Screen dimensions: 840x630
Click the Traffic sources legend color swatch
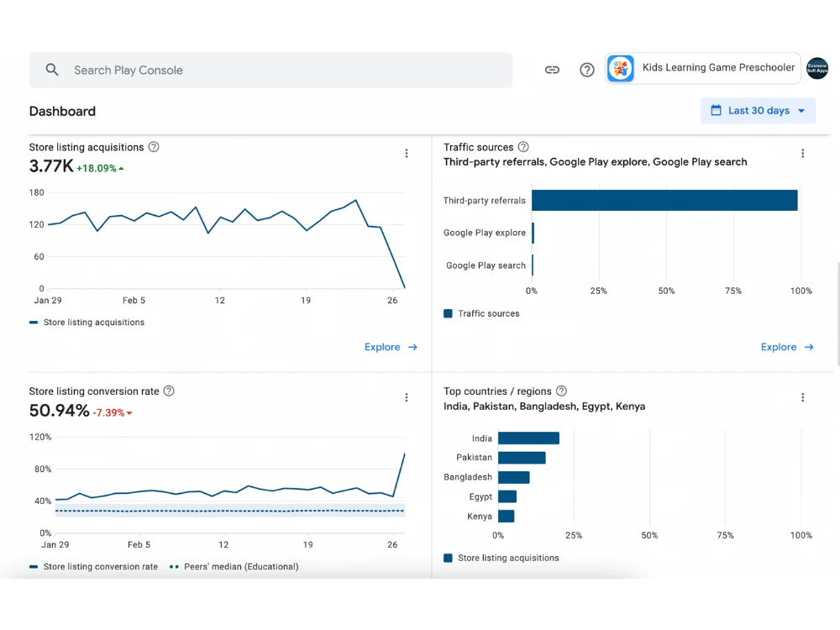click(x=448, y=313)
